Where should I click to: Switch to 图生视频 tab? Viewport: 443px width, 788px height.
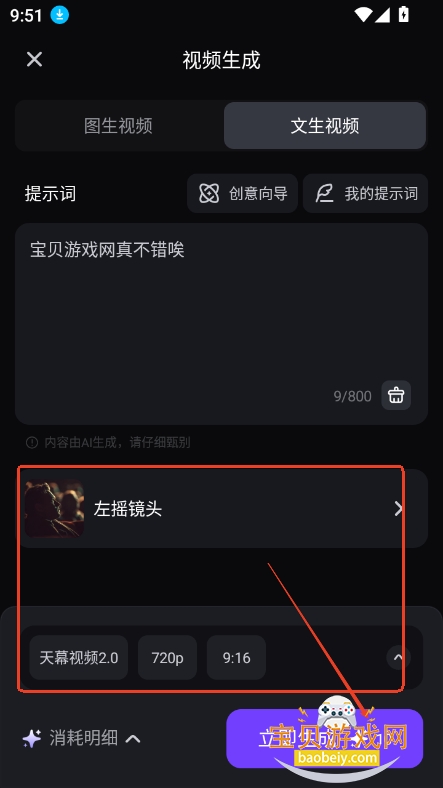(119, 126)
